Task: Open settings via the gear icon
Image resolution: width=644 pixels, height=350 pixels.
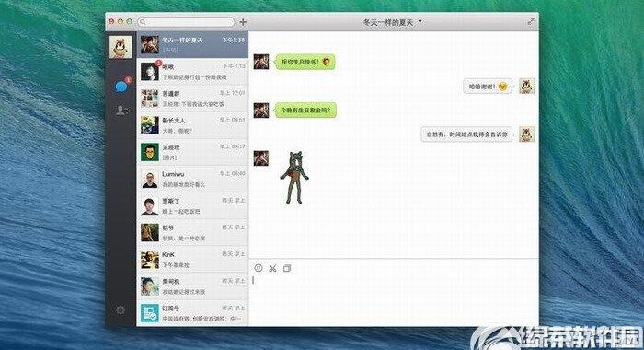Action: pos(121,309)
